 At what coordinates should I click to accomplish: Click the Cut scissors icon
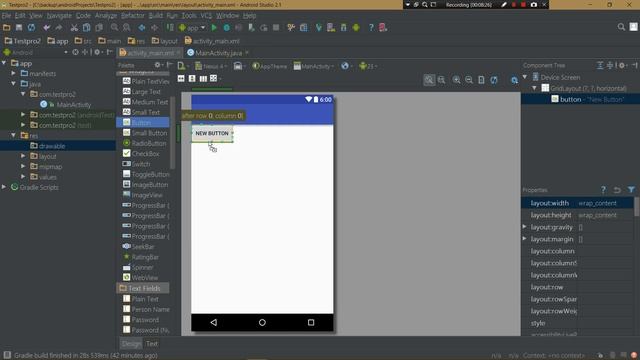coord(74,27)
